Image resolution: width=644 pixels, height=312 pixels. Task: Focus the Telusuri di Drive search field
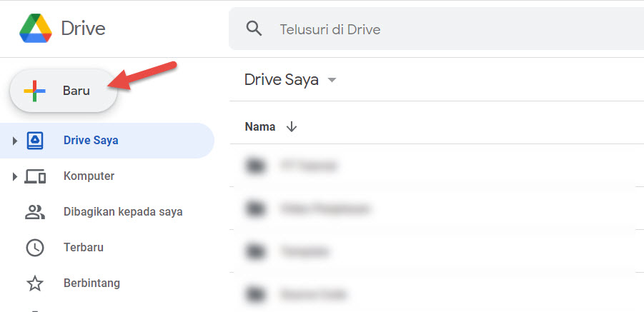click(429, 29)
